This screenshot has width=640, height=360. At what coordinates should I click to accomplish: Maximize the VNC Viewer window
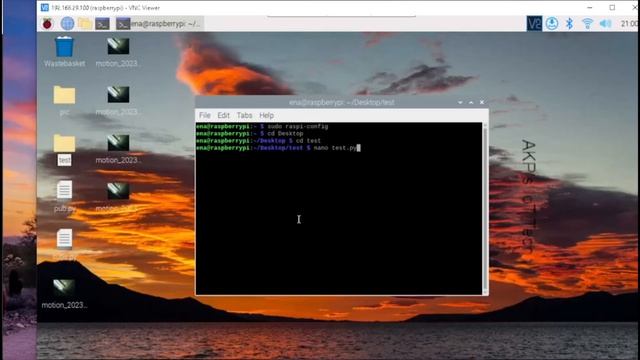point(612,7)
